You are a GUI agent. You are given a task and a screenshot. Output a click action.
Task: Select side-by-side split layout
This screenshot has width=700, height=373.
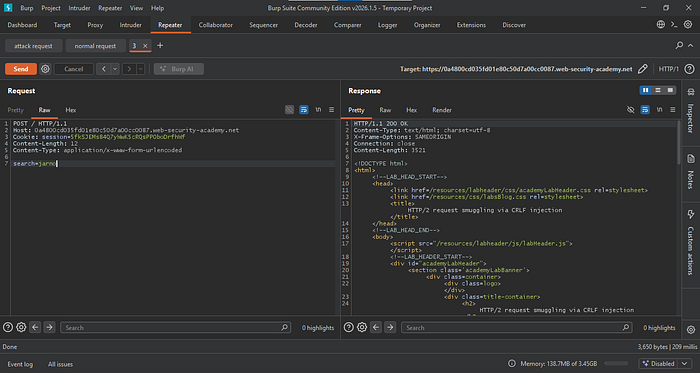pos(645,91)
